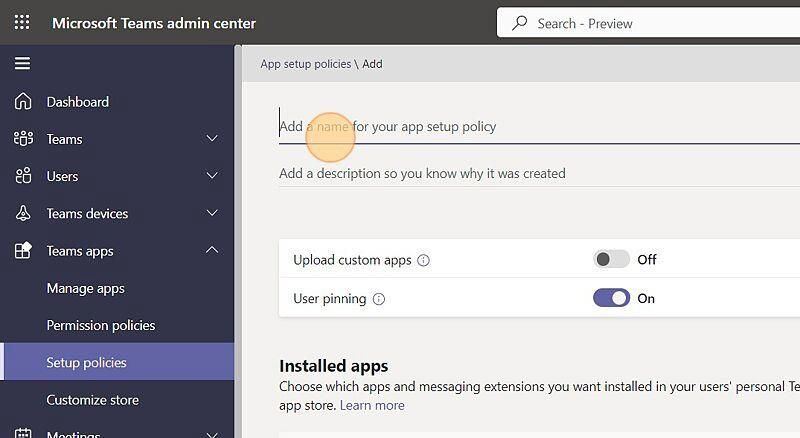800x438 pixels.
Task: Open Customize store page
Action: (93, 400)
